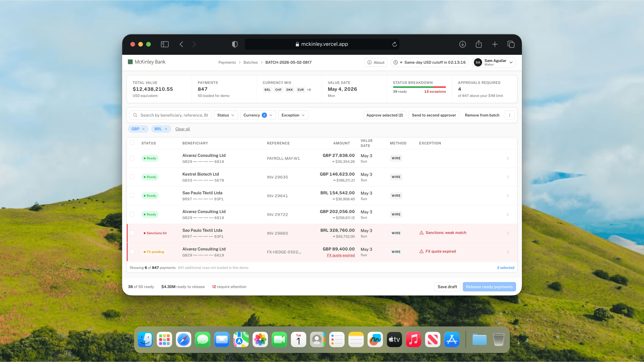
Task: Open row actions for INV-29641
Action: tap(508, 196)
